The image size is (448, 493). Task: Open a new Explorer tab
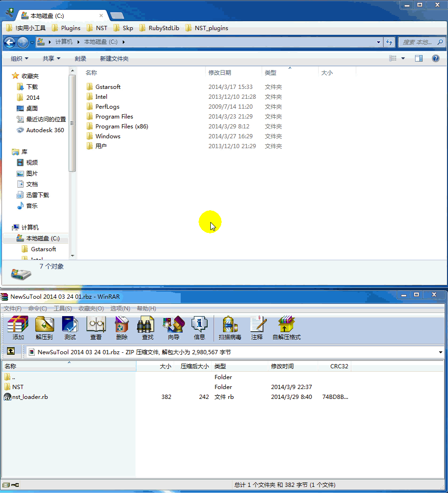pos(117,16)
